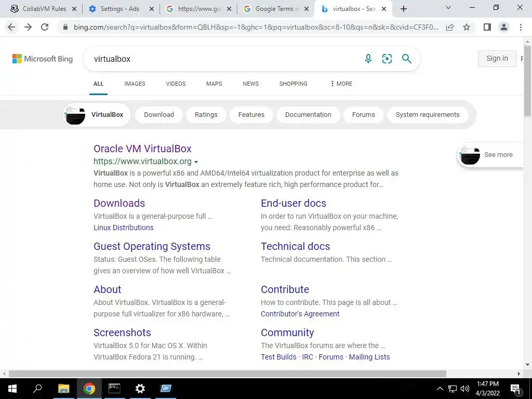The image size is (532, 399).
Task: Close the CollabVM Rules tab
Action: pyautogui.click(x=74, y=9)
